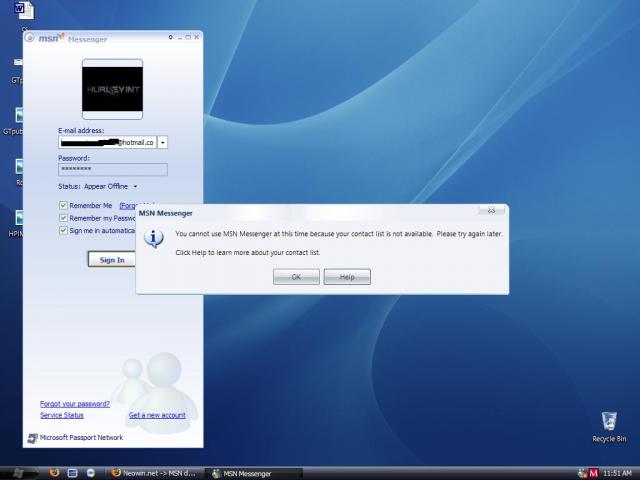The width and height of the screenshot is (640, 480).
Task: Launch Firefox from the quick launch bar
Action: click(54, 473)
